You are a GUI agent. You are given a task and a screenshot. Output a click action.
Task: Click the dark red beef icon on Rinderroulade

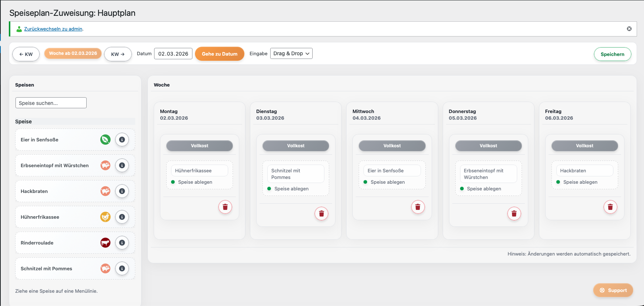105,243
